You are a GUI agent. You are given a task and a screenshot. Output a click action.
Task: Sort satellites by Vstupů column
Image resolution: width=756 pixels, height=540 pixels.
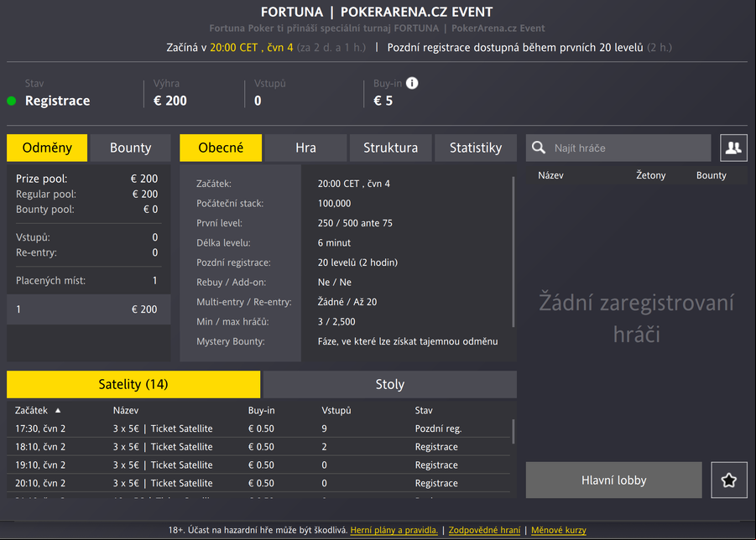pos(336,410)
